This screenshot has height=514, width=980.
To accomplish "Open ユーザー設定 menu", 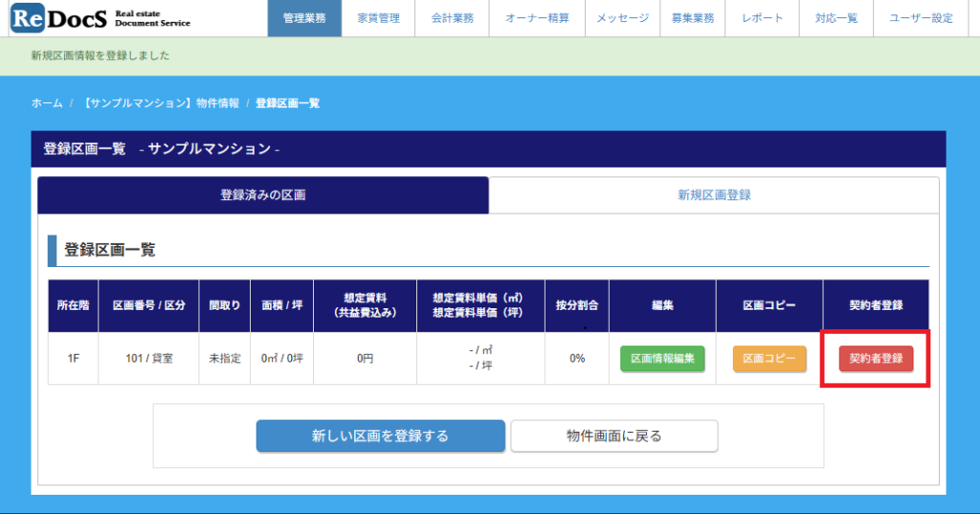I will [x=921, y=18].
